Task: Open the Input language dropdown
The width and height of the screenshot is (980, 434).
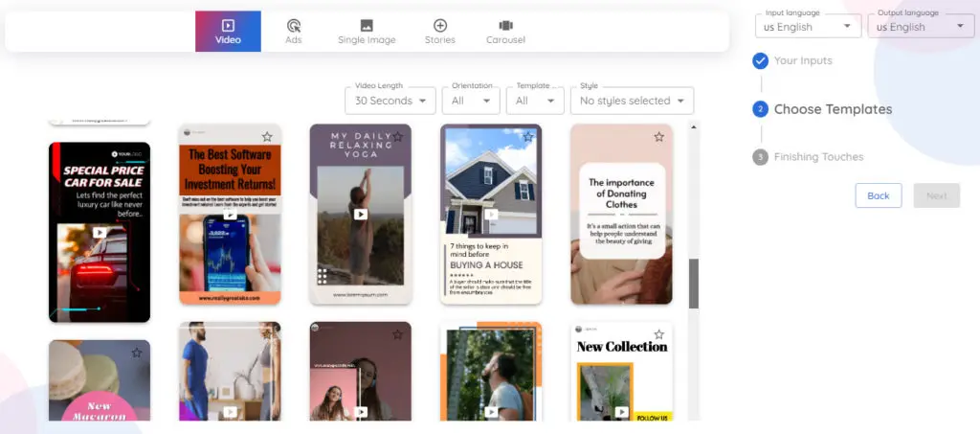Action: pyautogui.click(x=808, y=26)
